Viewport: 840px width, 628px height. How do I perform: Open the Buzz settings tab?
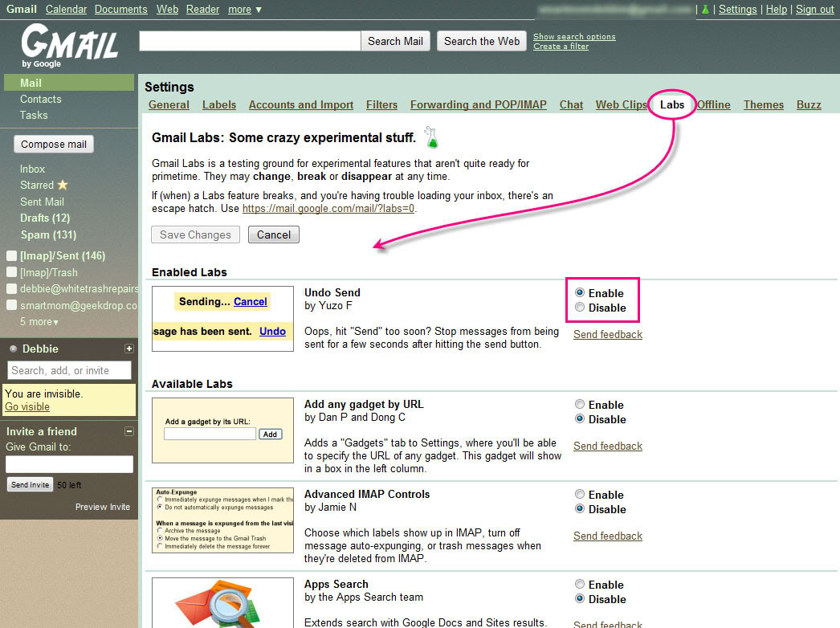(809, 105)
